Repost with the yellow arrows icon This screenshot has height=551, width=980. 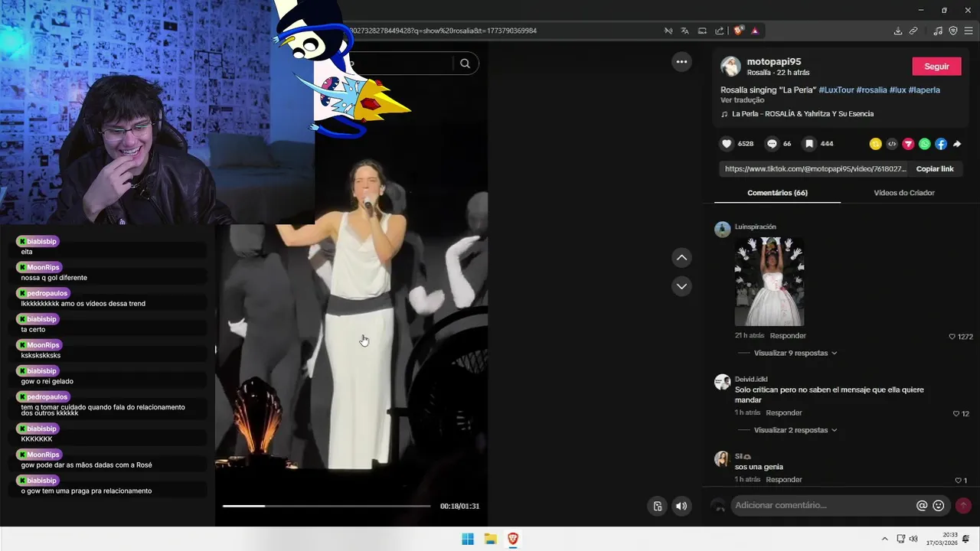[876, 144]
